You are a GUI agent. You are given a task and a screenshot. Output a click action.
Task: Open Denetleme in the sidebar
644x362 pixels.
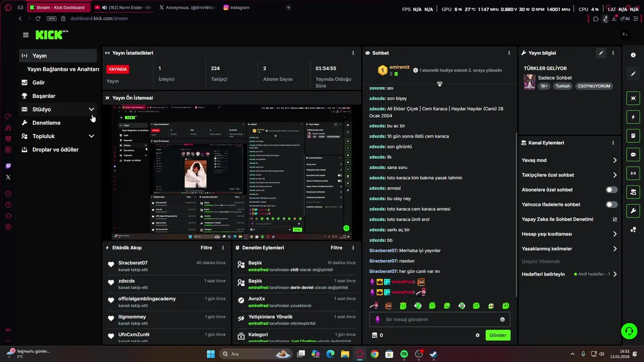(x=58, y=123)
